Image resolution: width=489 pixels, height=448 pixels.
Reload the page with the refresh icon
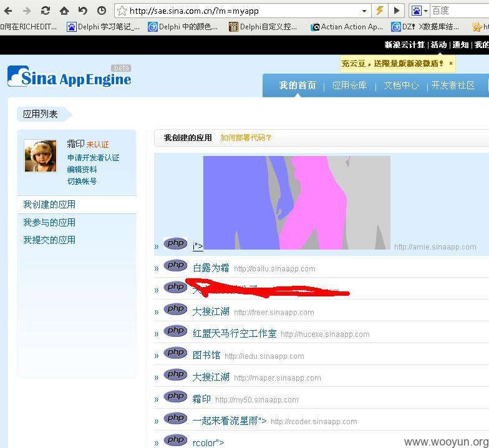tap(46, 11)
